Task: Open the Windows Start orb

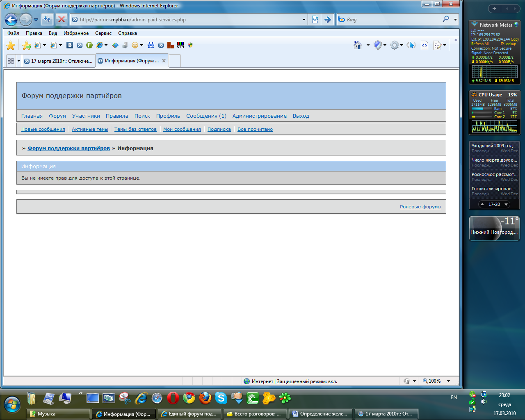Action: (x=12, y=404)
